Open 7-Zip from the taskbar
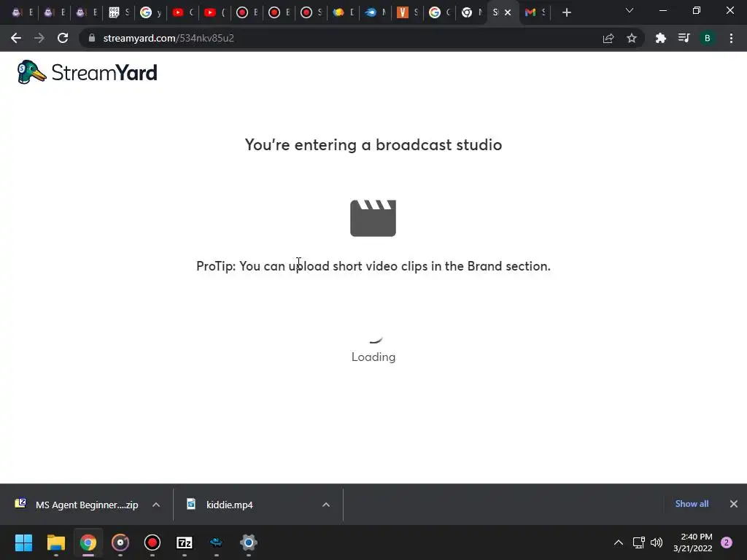 pos(185,542)
